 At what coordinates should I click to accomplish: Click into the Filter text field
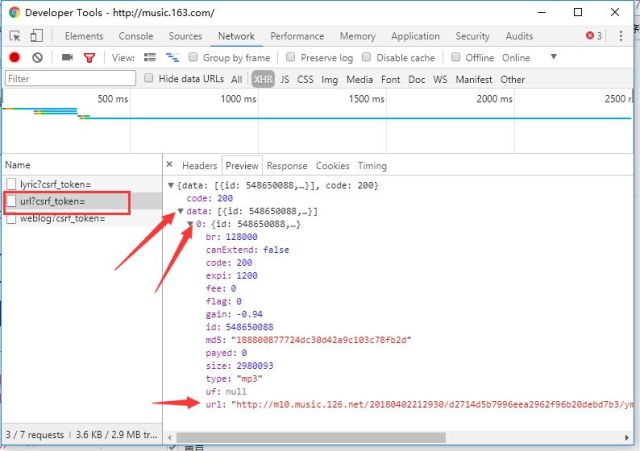pyautogui.click(x=70, y=78)
